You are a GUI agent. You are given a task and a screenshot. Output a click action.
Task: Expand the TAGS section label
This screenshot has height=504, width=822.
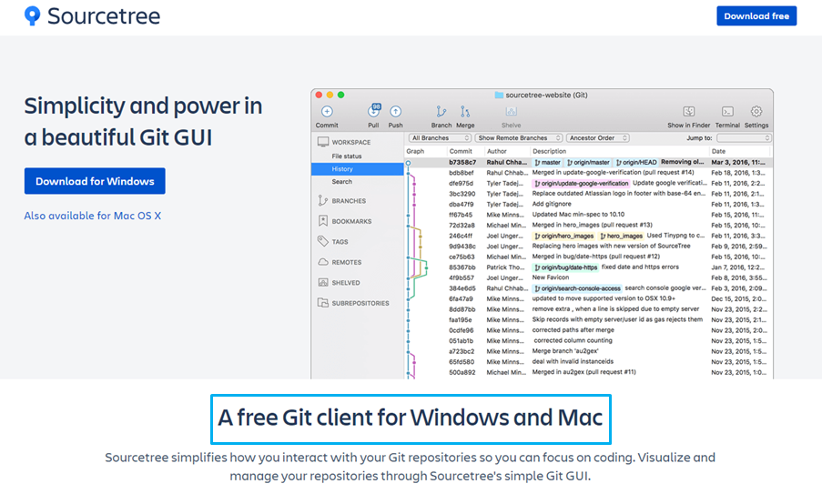340,242
